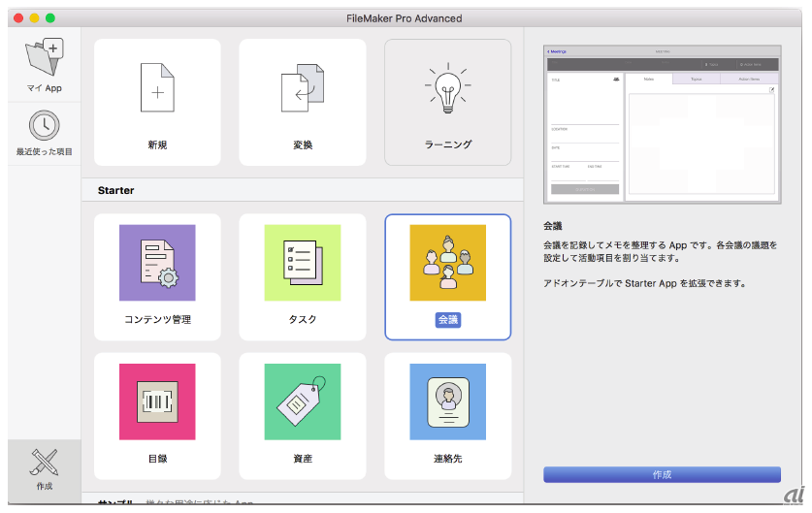Select the 連絡先 contact card icon
Viewport: 812px width, 513px height.
448,401
